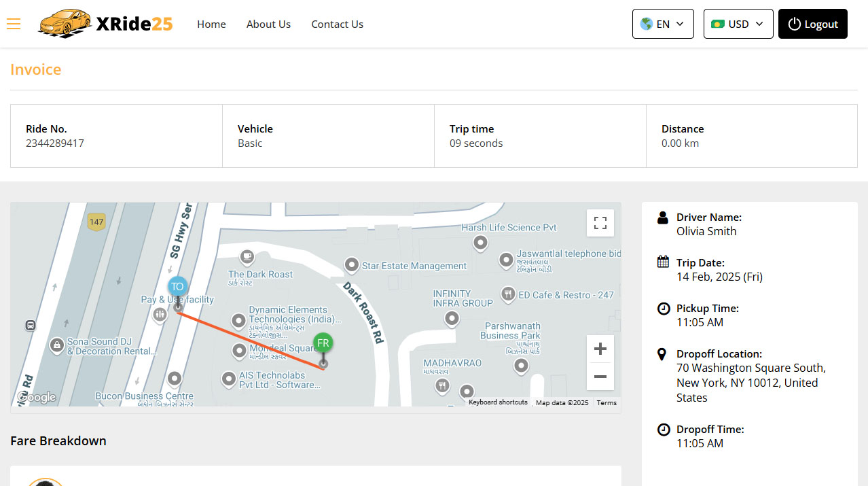Click the Invoice page heading

point(36,69)
